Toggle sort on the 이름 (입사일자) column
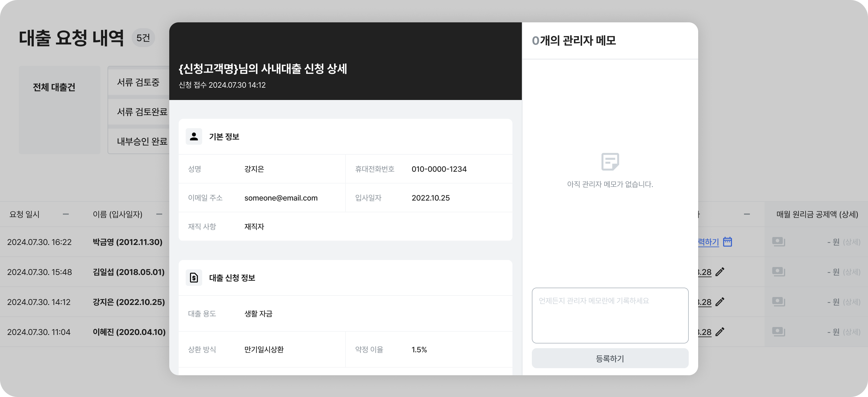This screenshot has height=397, width=868. point(159,214)
